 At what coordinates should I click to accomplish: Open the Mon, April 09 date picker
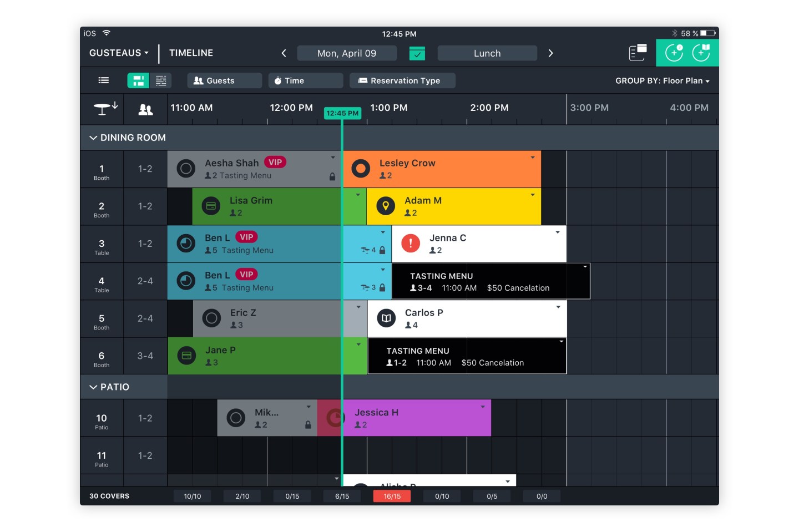click(347, 53)
